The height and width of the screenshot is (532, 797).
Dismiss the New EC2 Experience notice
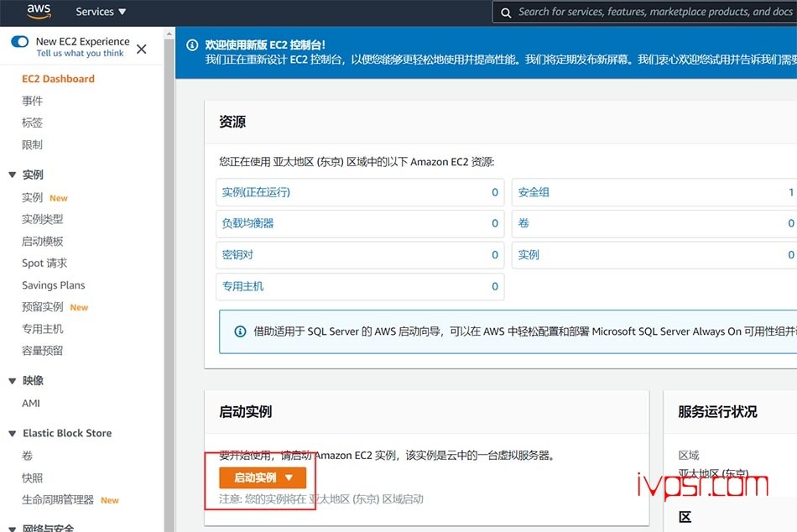pos(141,49)
